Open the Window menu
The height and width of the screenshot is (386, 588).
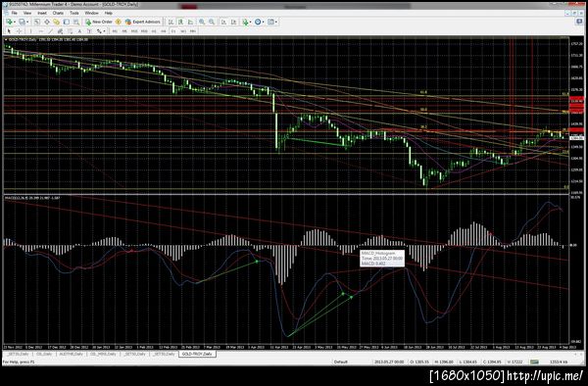pos(91,13)
